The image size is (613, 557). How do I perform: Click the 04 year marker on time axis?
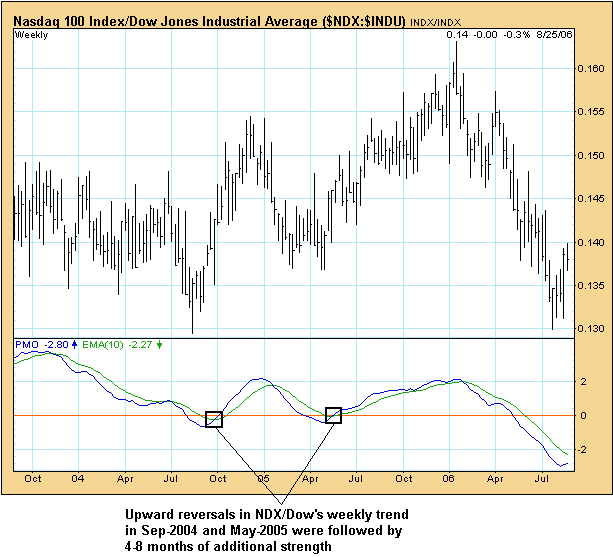77,480
